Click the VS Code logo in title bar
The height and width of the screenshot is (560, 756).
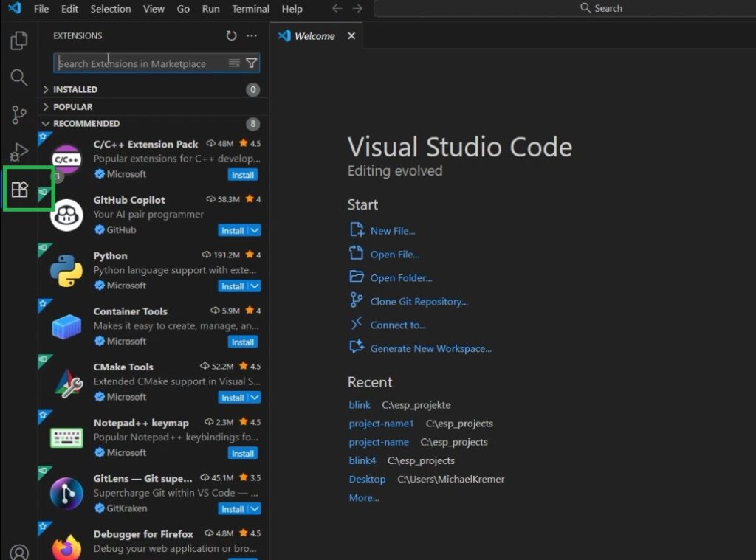coord(15,8)
